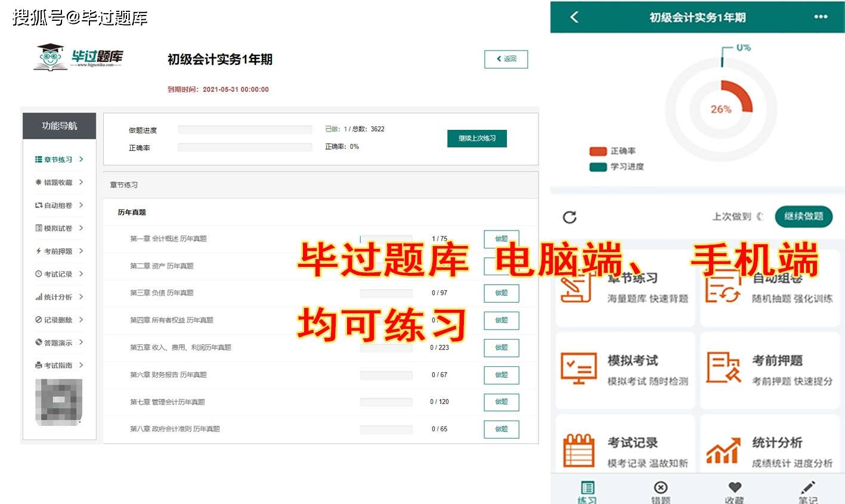This screenshot has height=504, width=845.
Task: Expand chevron next to 模拟试卷
Action: pyautogui.click(x=81, y=228)
